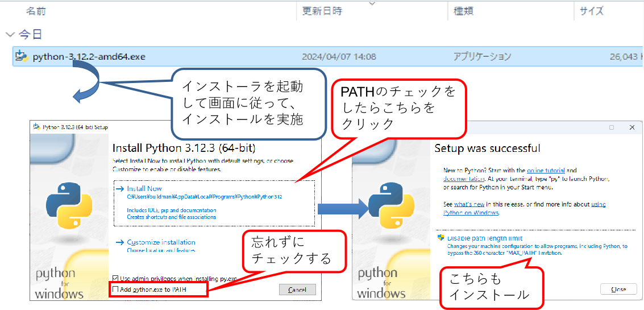644x310 pixels.
Task: Collapse the 今日 group
Action: pyautogui.click(x=10, y=35)
